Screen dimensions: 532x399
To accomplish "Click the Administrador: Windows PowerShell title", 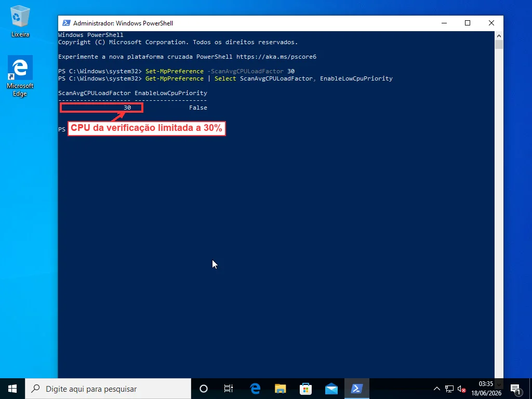I will (123, 23).
